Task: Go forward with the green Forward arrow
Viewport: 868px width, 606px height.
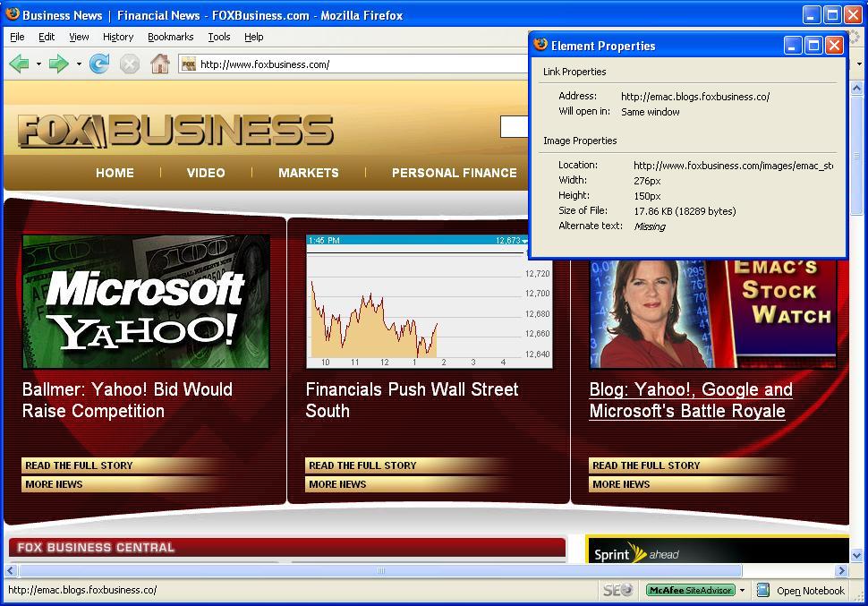Action: tap(58, 64)
